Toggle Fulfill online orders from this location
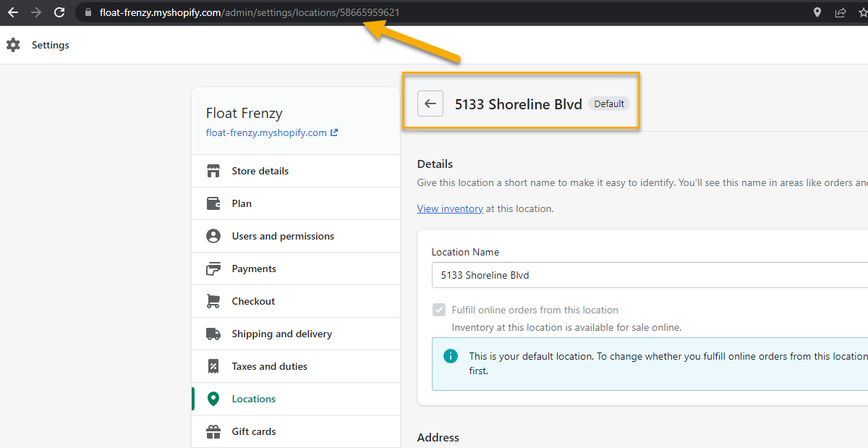Screen dimensions: 868x448 (x=439, y=310)
